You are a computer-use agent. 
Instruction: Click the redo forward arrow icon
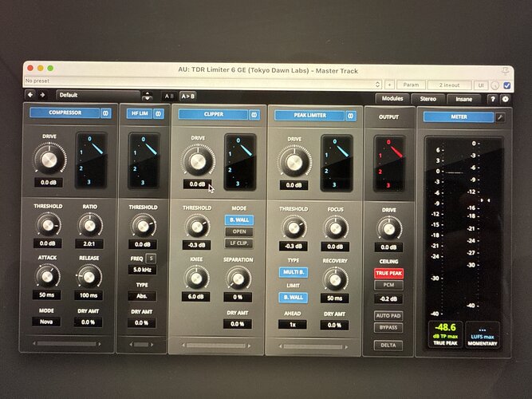42,95
